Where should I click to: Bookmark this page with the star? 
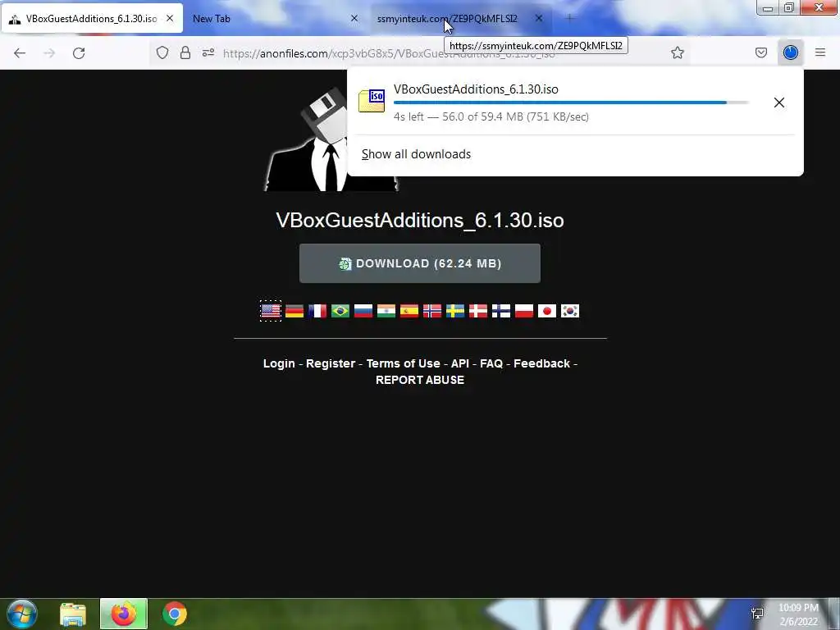pyautogui.click(x=677, y=52)
